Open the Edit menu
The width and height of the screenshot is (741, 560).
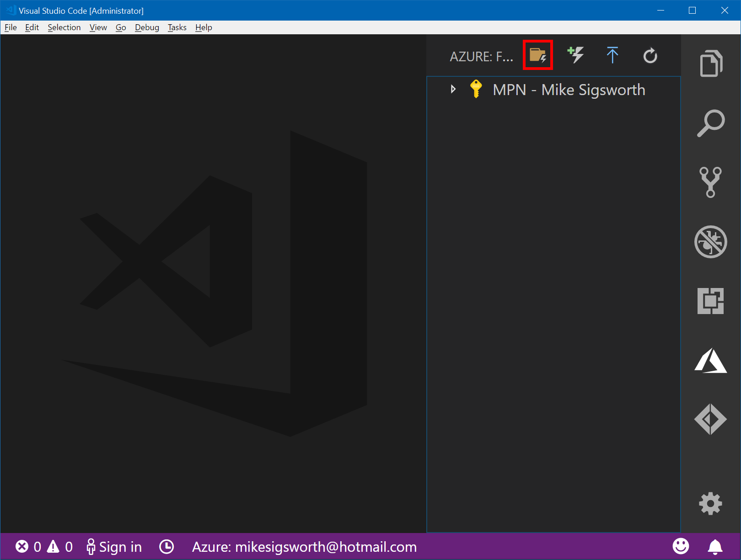[x=32, y=27]
